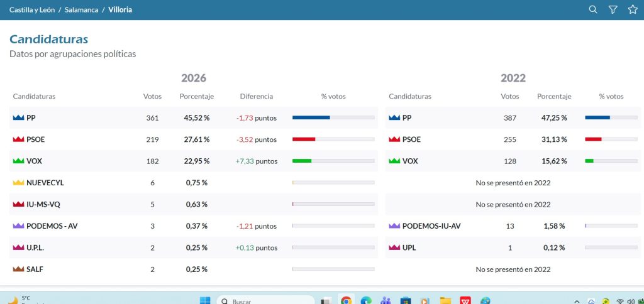This screenshot has height=304, width=644.
Task: Open the filter funnel icon
Action: tap(613, 9)
